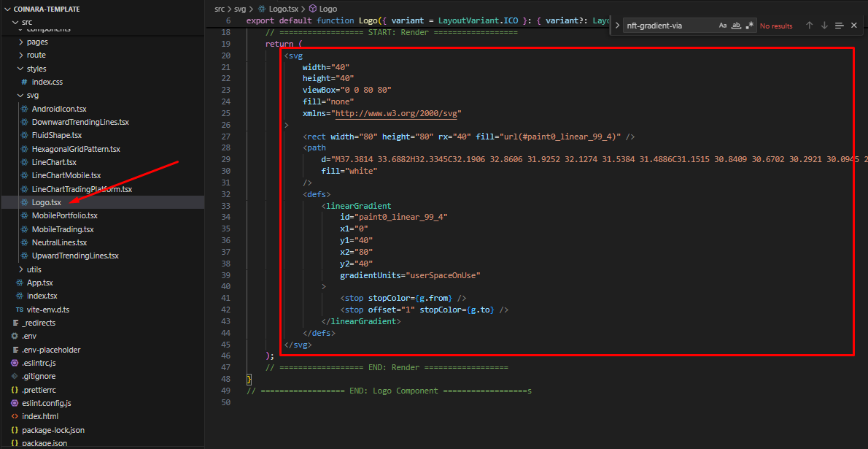Click the git icon beside .gitignore
The height and width of the screenshot is (449, 868).
[x=15, y=377]
